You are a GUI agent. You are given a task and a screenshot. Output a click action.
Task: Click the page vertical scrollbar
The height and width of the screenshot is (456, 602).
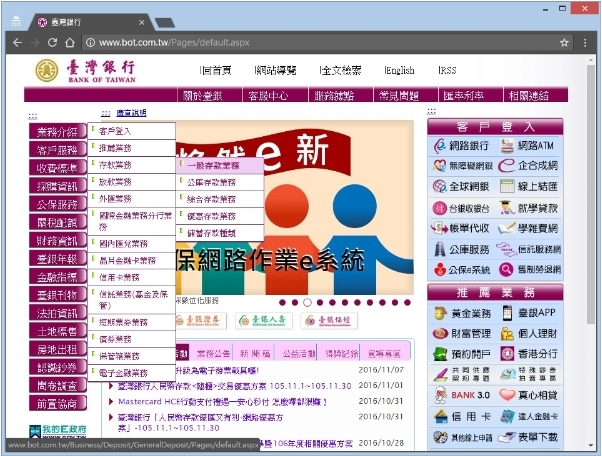coord(590,195)
